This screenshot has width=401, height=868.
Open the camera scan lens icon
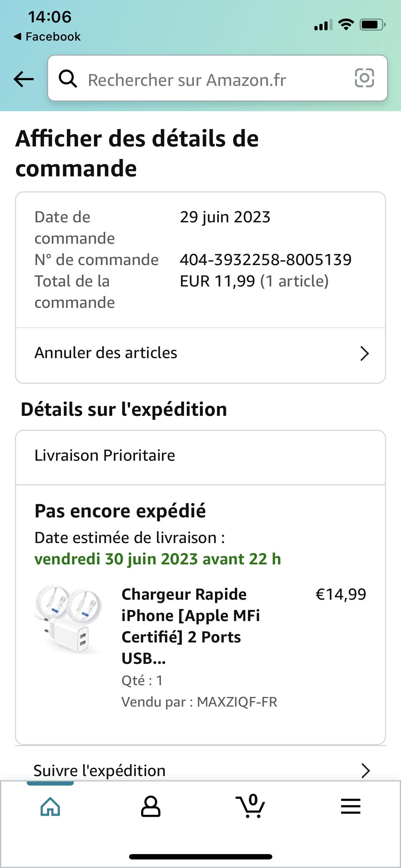click(364, 78)
